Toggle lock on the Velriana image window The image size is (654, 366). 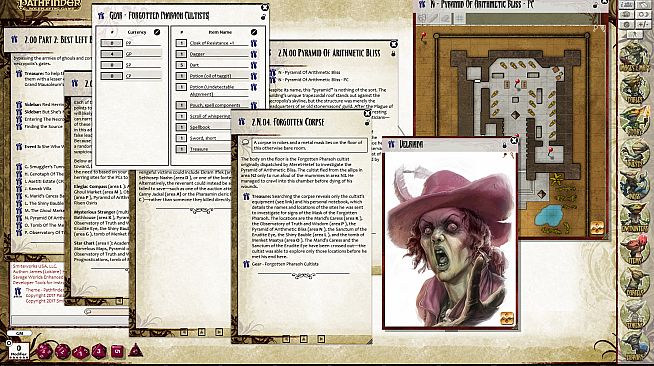click(504, 145)
